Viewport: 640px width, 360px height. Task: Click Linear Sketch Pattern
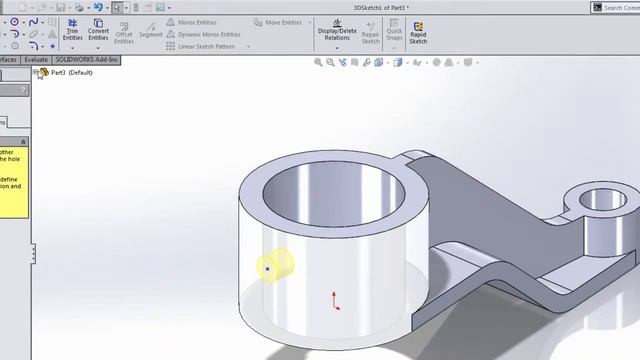(x=201, y=47)
